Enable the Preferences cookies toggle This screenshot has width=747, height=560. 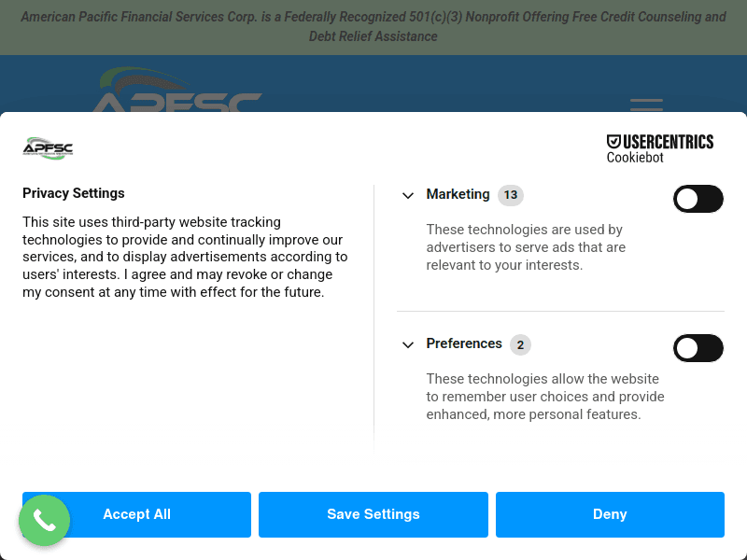click(698, 348)
